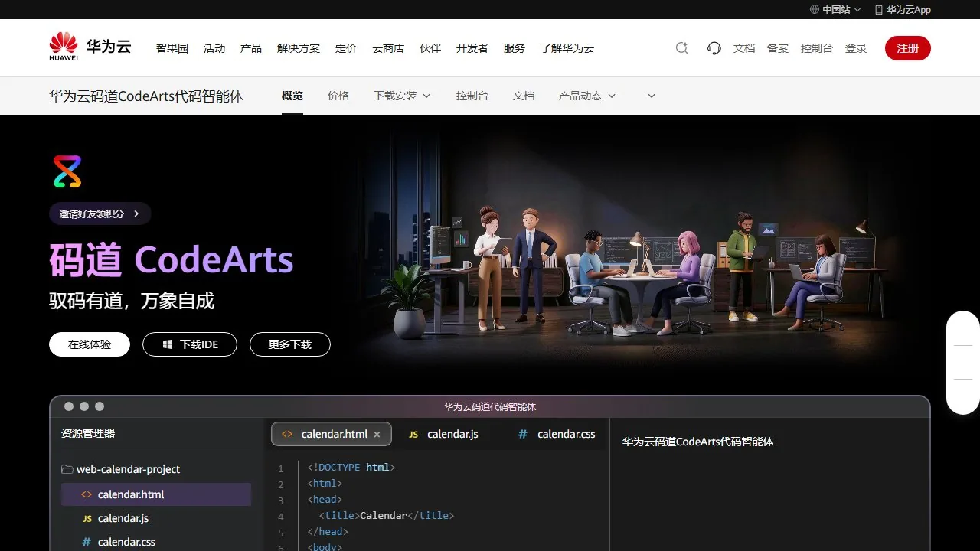This screenshot has width=980, height=551.
Task: Click the 登录 link
Action: point(856,48)
